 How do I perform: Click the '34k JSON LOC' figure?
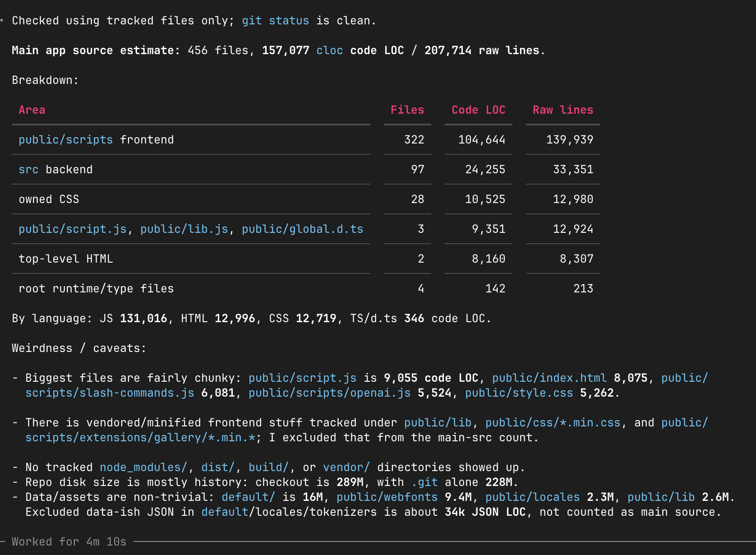click(485, 512)
